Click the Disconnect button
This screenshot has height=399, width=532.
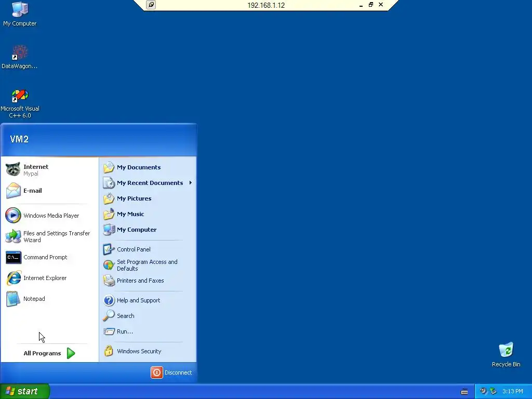[x=171, y=373]
